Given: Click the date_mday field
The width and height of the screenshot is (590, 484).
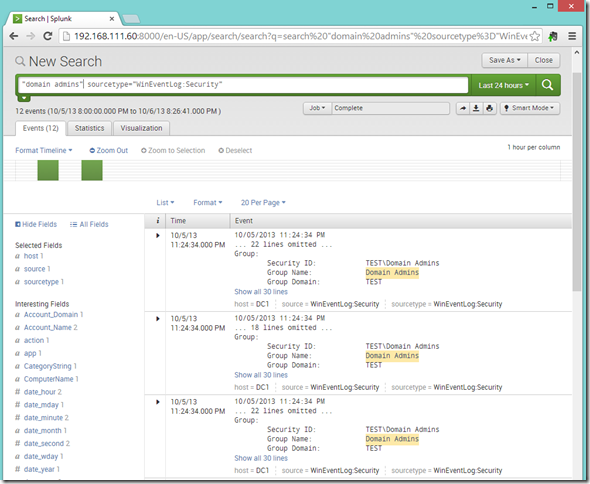Looking at the screenshot, I should (41, 405).
